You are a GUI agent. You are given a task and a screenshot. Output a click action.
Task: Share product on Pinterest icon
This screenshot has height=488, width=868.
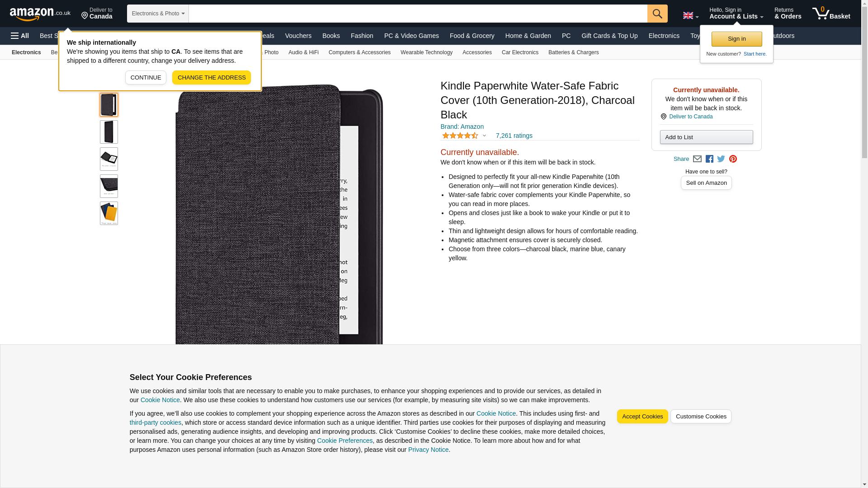click(x=733, y=159)
